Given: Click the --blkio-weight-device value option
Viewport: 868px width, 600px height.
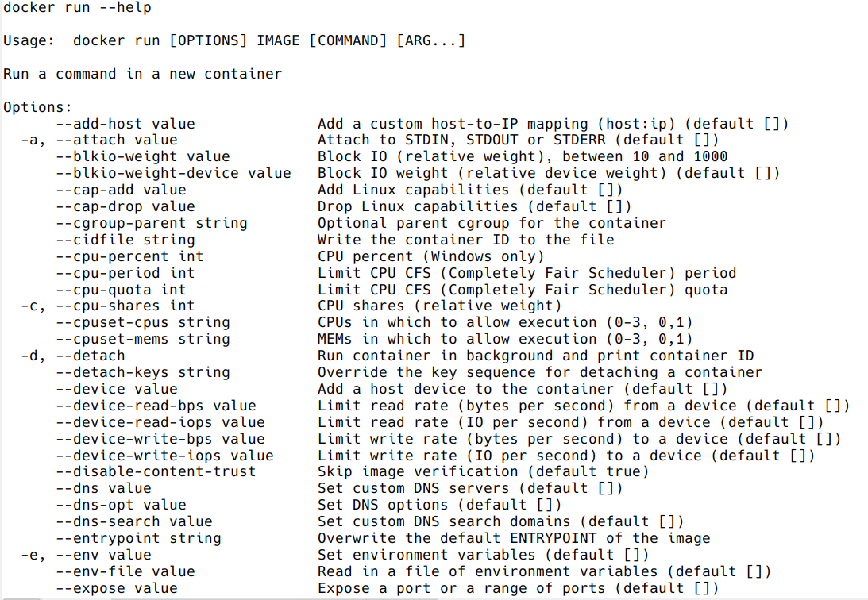Looking at the screenshot, I should (173, 174).
